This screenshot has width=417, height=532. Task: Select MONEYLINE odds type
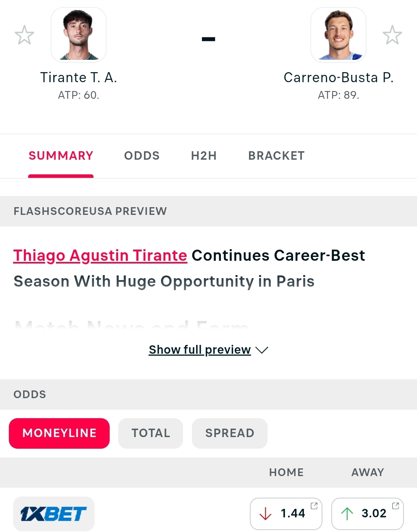59,433
